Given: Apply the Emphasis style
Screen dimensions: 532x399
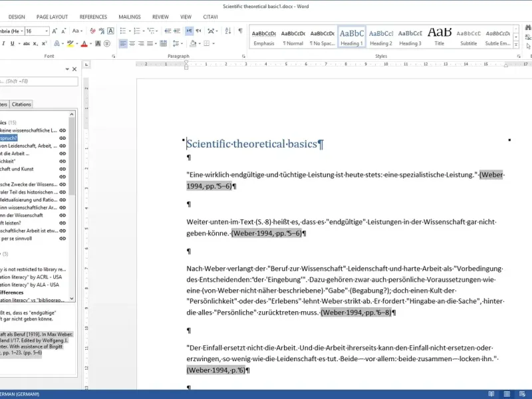Looking at the screenshot, I should coord(264,37).
